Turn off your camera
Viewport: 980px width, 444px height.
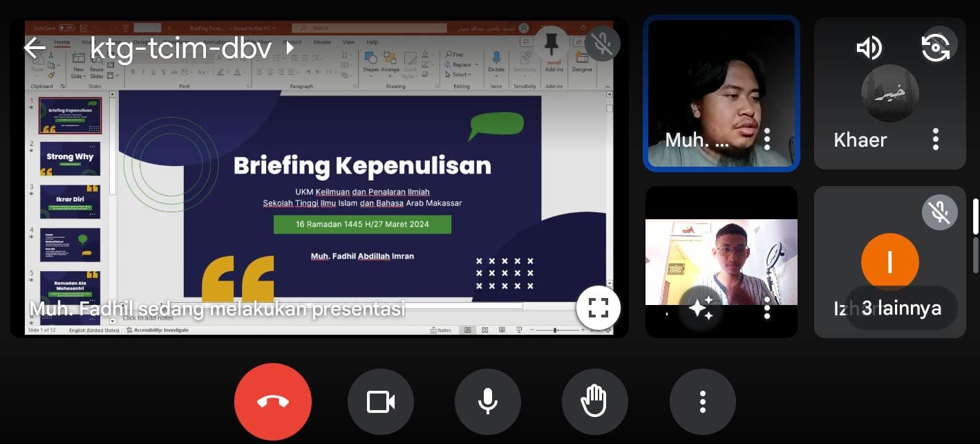[x=380, y=401]
